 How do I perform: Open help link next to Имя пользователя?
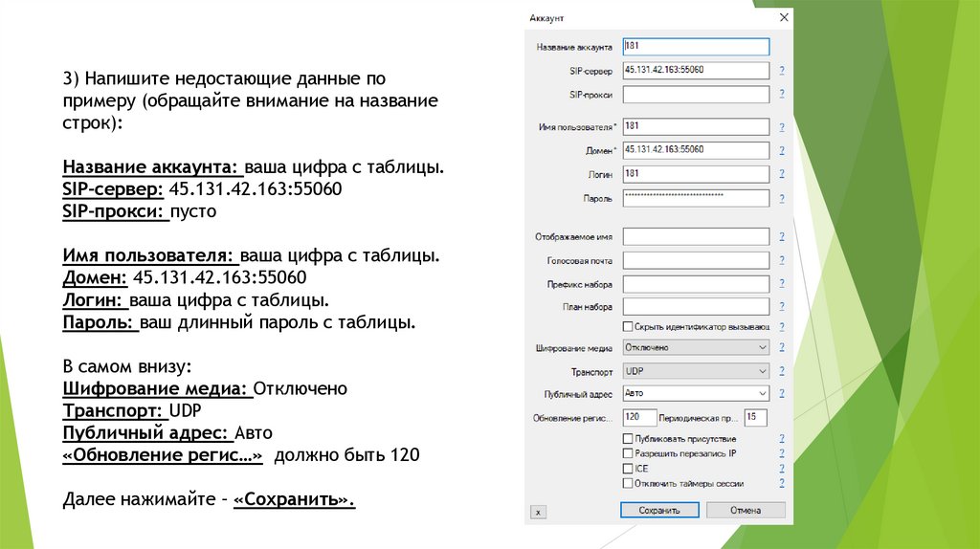(781, 127)
